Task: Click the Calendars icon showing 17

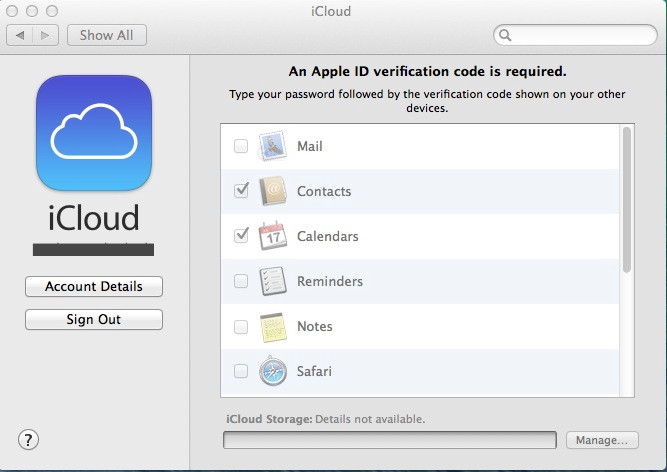Action: (273, 236)
